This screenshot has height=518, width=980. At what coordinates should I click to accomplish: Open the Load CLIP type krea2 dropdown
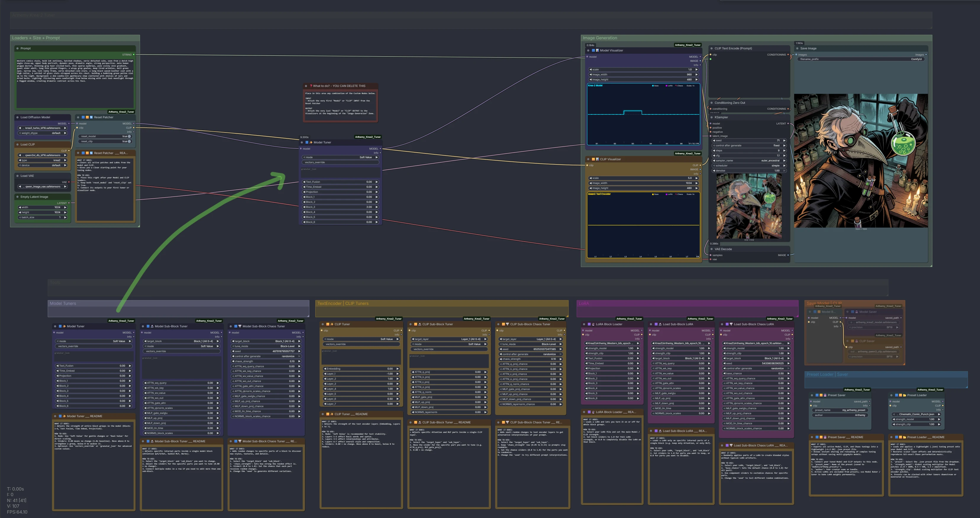click(43, 160)
